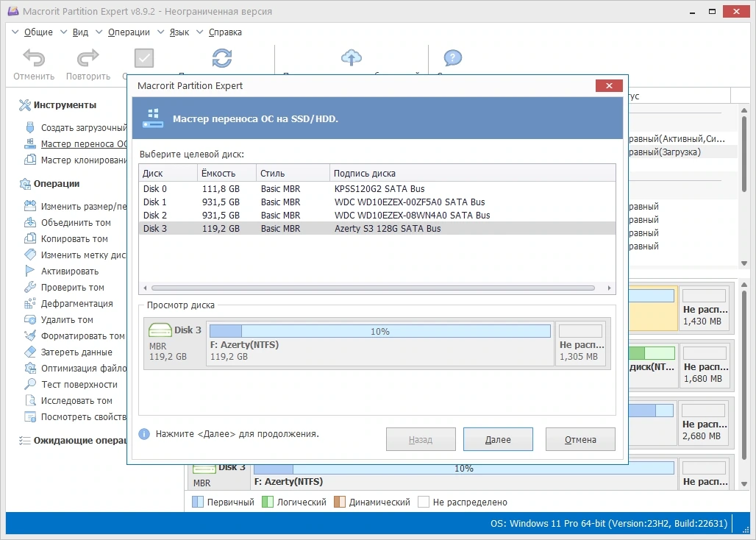This screenshot has height=540, width=756.
Task: Click the Apply checkmark toolbar icon
Action: coord(143,58)
